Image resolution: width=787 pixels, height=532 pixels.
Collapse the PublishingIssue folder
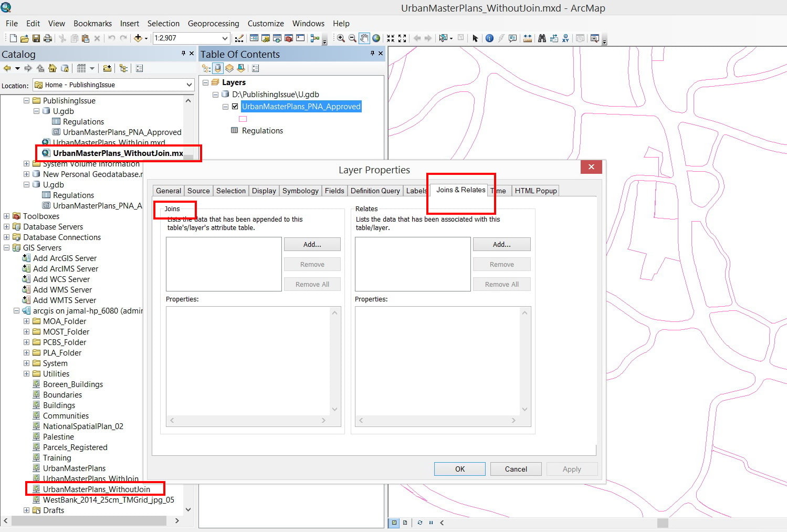pos(26,101)
